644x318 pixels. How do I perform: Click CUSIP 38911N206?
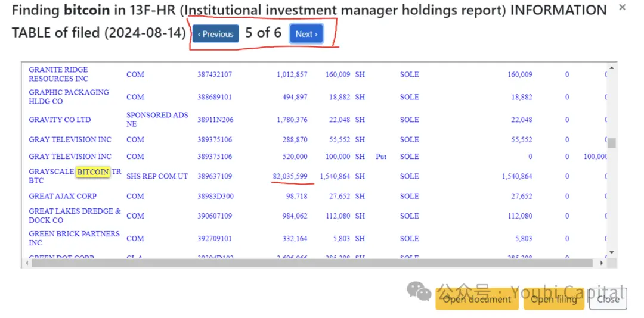(215, 120)
